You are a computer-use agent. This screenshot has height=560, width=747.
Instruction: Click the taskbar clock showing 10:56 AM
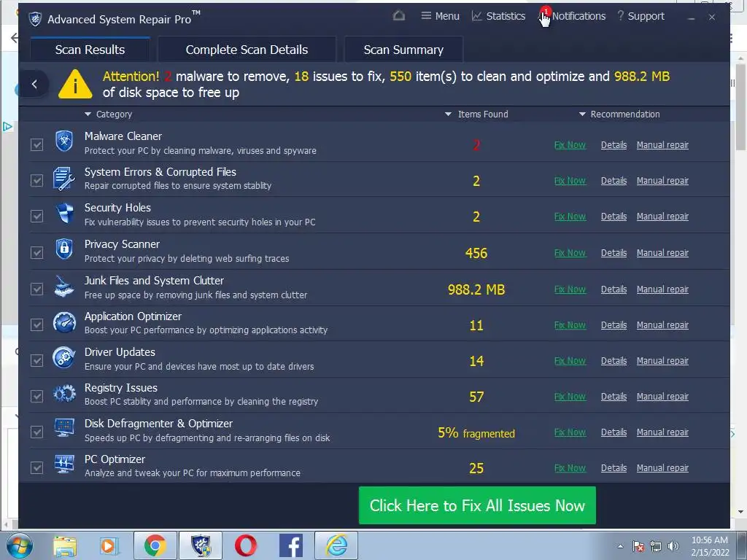[709, 545]
